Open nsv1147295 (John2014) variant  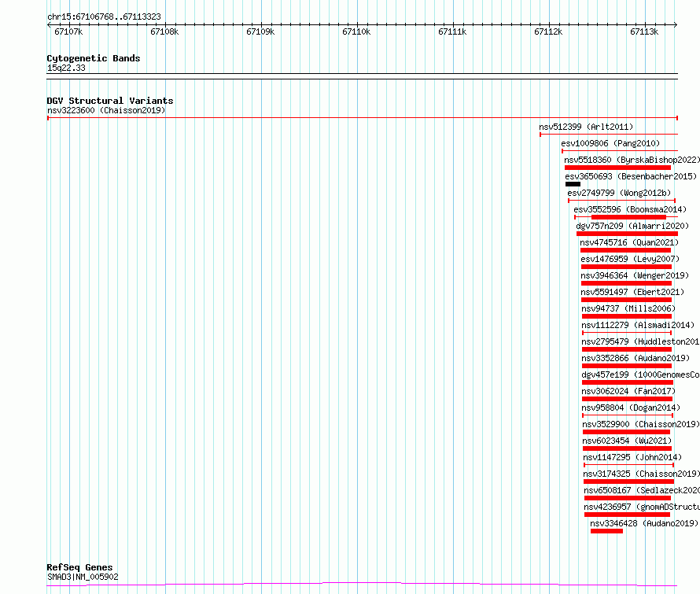632,457
